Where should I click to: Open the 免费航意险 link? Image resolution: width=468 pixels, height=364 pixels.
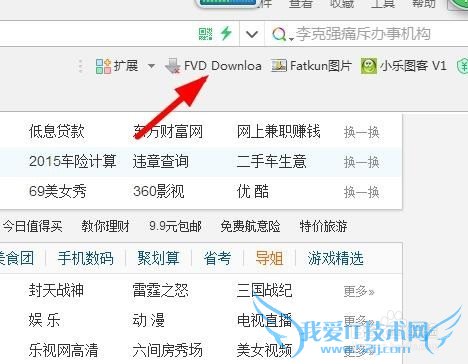(250, 226)
